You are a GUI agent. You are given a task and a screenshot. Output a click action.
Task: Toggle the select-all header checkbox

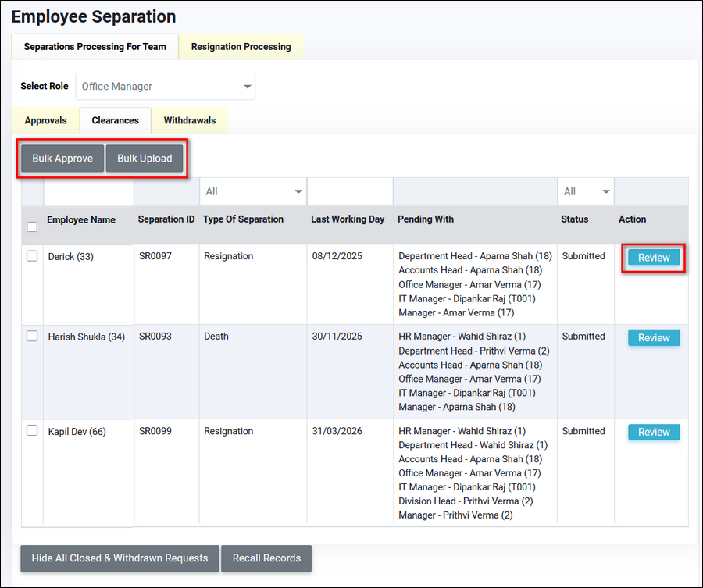point(32,227)
